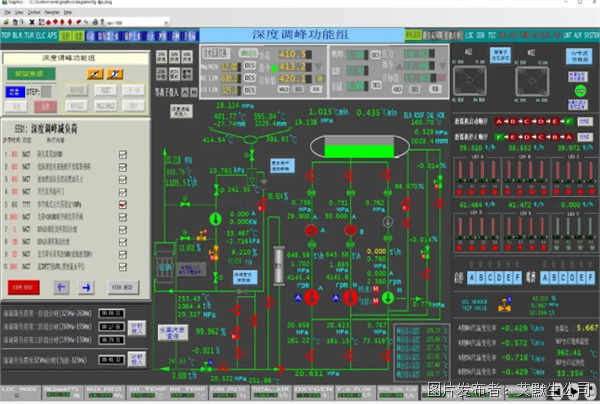
Task: Open the Help menu
Action: pyautogui.click(x=68, y=13)
